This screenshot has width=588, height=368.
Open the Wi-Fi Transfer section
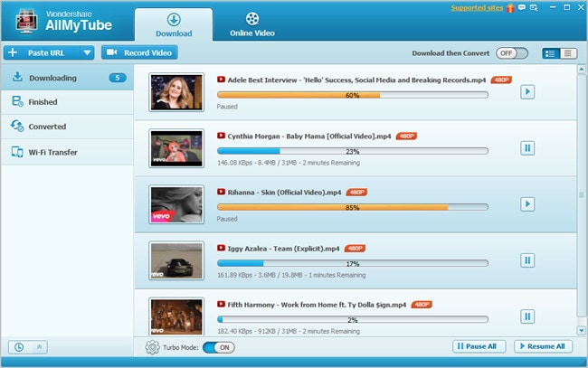68,152
